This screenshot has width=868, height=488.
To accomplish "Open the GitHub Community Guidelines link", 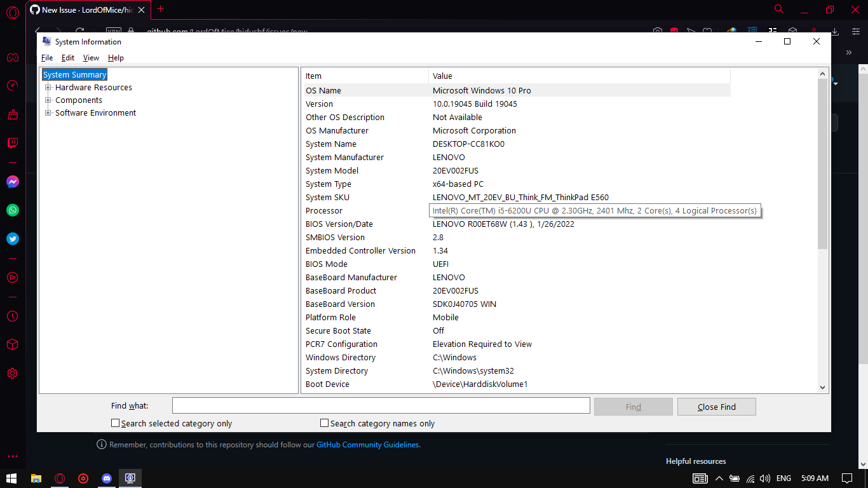I will [x=368, y=445].
